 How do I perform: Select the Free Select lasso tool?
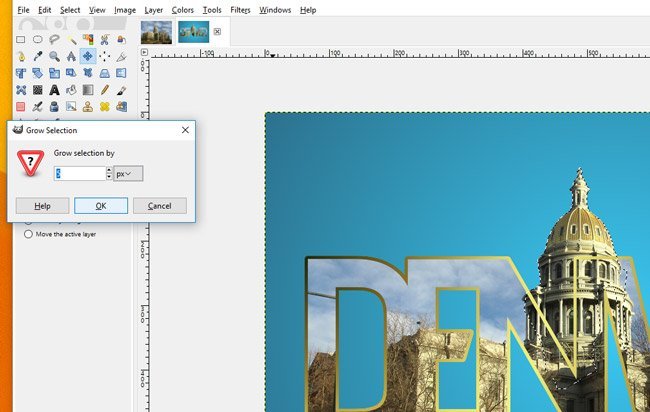[x=54, y=39]
